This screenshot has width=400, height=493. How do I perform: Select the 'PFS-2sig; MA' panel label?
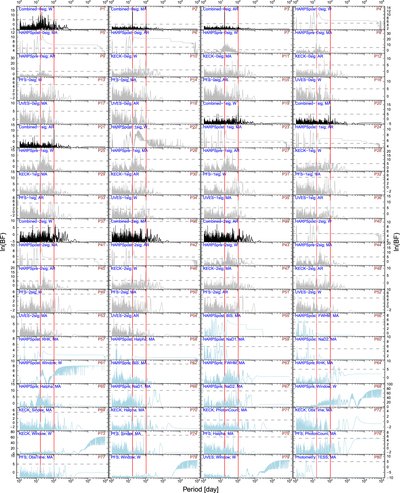point(124,292)
